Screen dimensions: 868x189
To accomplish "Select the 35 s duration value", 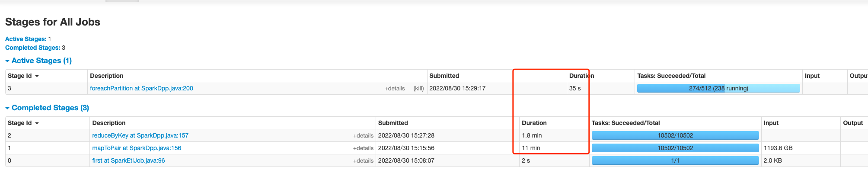I will tap(575, 88).
